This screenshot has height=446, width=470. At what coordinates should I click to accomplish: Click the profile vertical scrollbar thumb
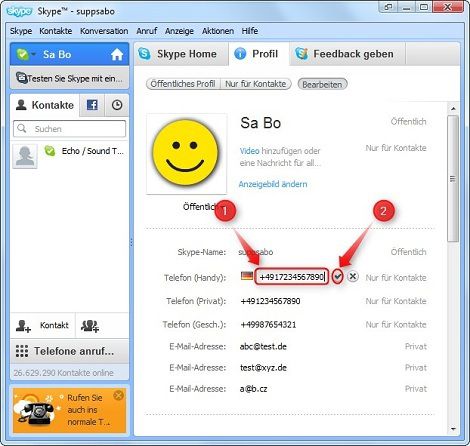point(453,178)
